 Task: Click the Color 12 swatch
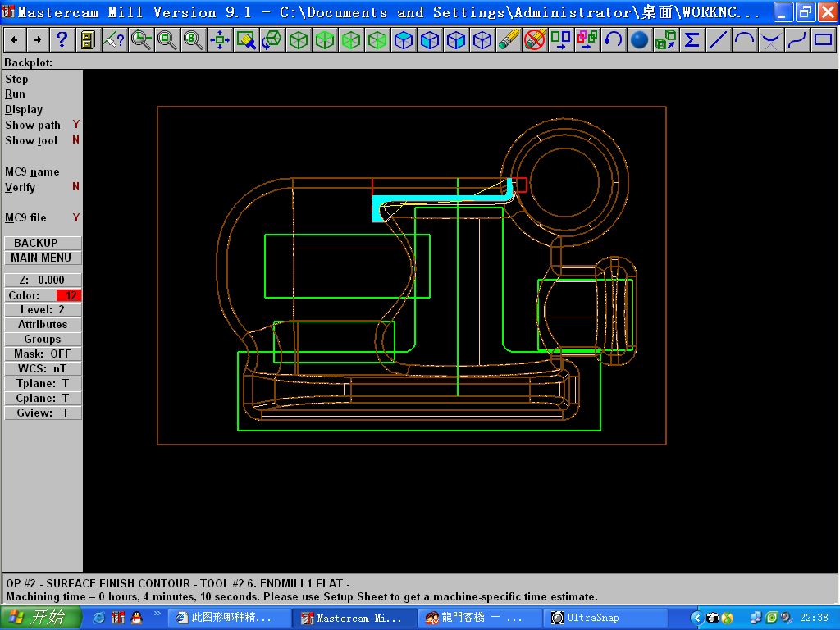pyautogui.click(x=69, y=294)
